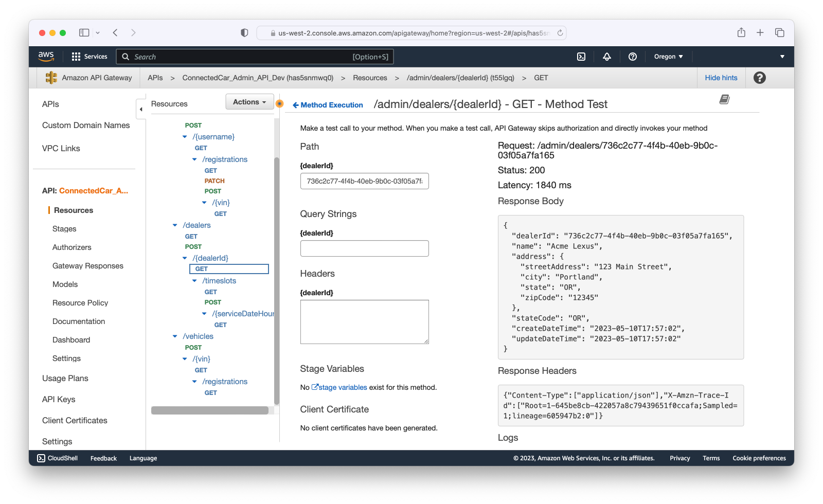Click the Hide hints link
The height and width of the screenshot is (504, 823).
(721, 78)
